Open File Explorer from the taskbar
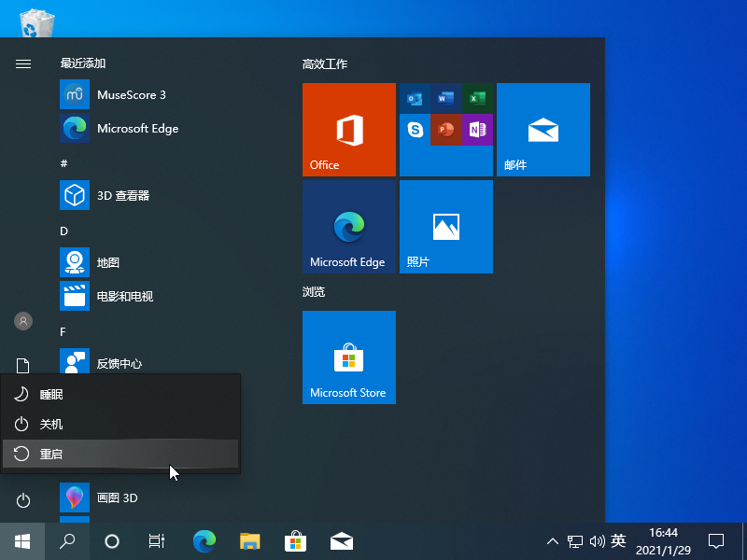This screenshot has width=747, height=560. [249, 540]
